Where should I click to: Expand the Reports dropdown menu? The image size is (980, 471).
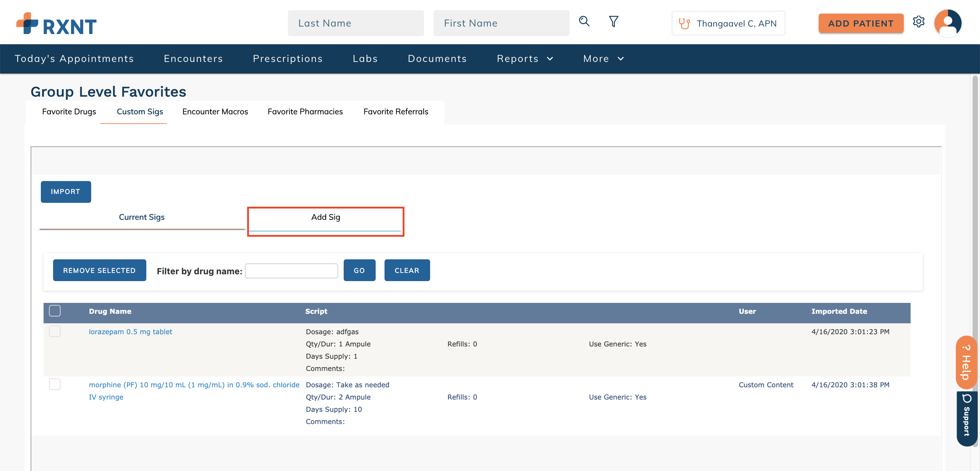[x=525, y=59]
